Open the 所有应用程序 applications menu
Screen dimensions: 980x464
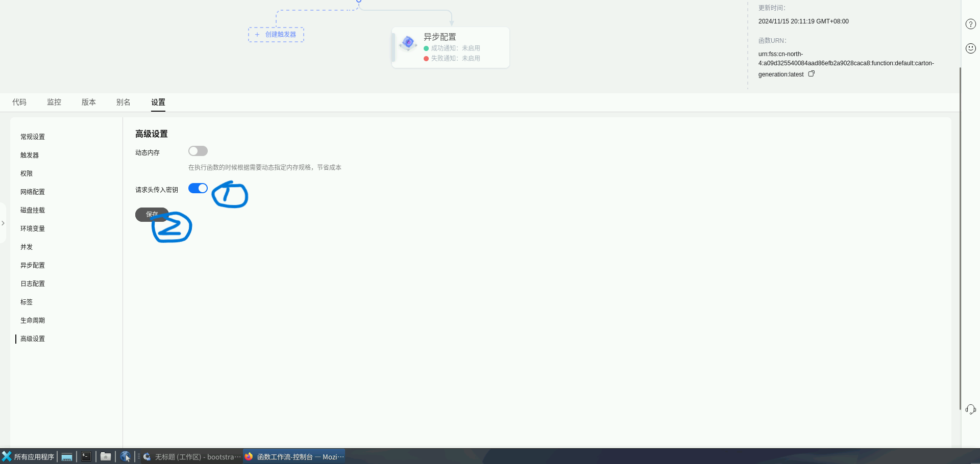[28, 457]
